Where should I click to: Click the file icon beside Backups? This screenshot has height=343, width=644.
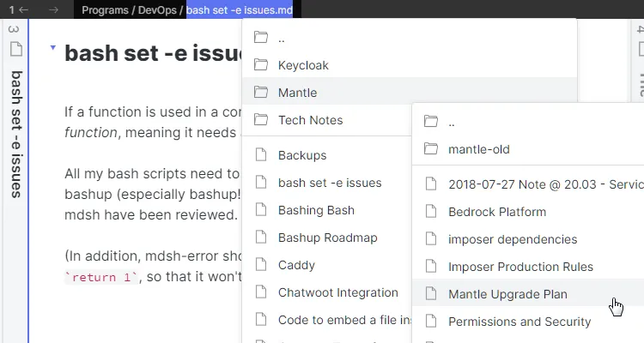pos(261,156)
